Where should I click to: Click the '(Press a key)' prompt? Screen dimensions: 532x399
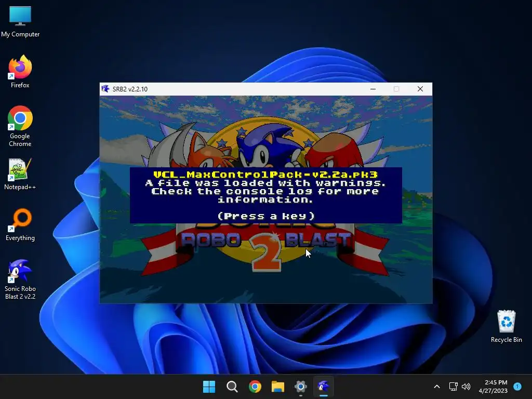coord(267,216)
